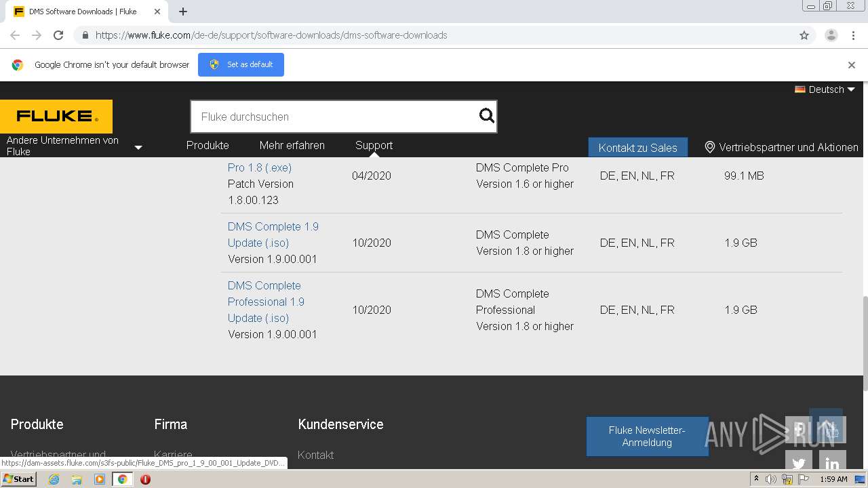Click the Chrome taskbar icon
The width and height of the screenshot is (868, 488).
[x=122, y=479]
